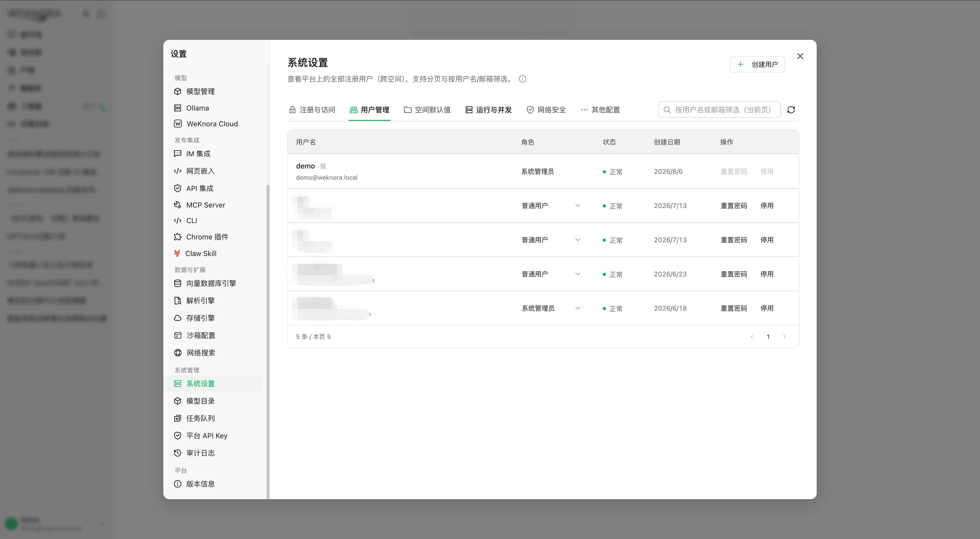Open Chrome 插件 settings
This screenshot has height=539, width=980.
(x=215, y=237)
